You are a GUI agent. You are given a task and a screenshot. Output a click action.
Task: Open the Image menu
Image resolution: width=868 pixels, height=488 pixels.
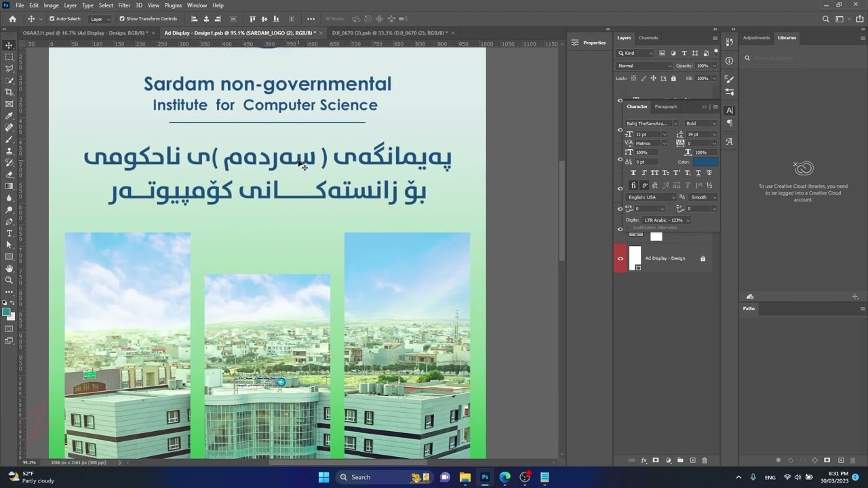(52, 5)
